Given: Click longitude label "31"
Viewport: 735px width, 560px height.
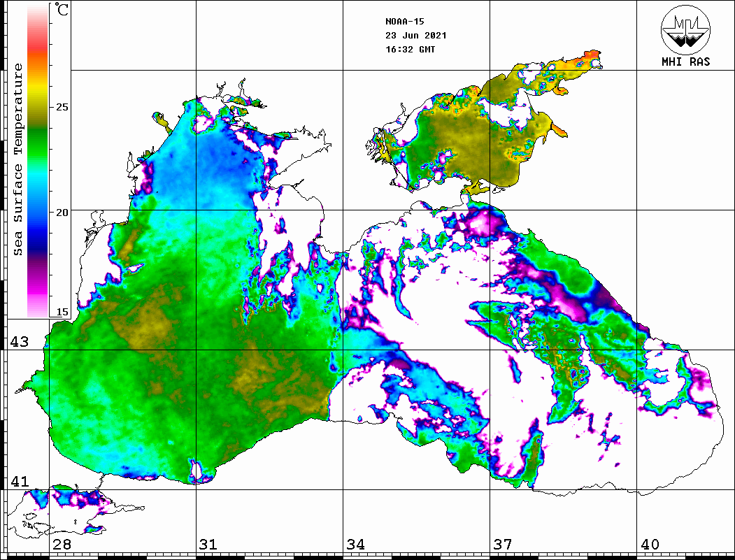Looking at the screenshot, I should (208, 544).
